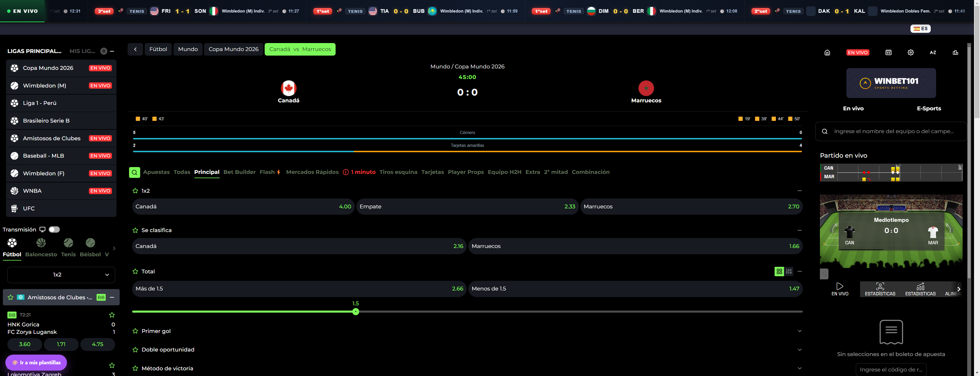Viewport: 980px width, 376px height.
Task: Open the calendar icon in right panel
Action: (x=888, y=52)
